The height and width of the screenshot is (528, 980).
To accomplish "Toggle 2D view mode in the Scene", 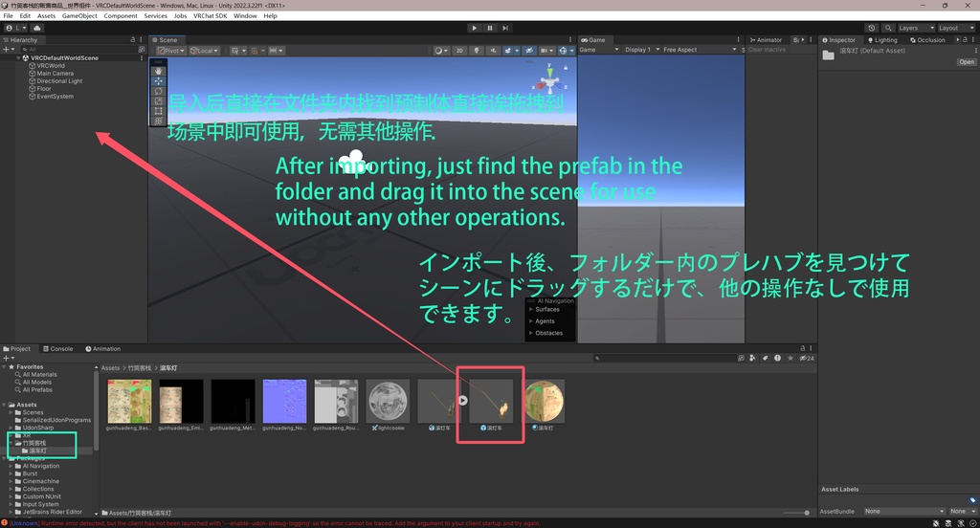I will (x=459, y=51).
